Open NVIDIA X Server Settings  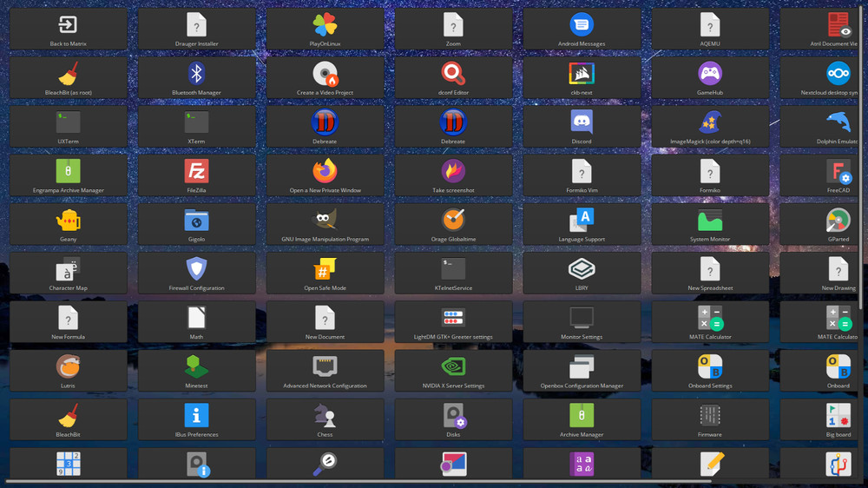pyautogui.click(x=453, y=370)
